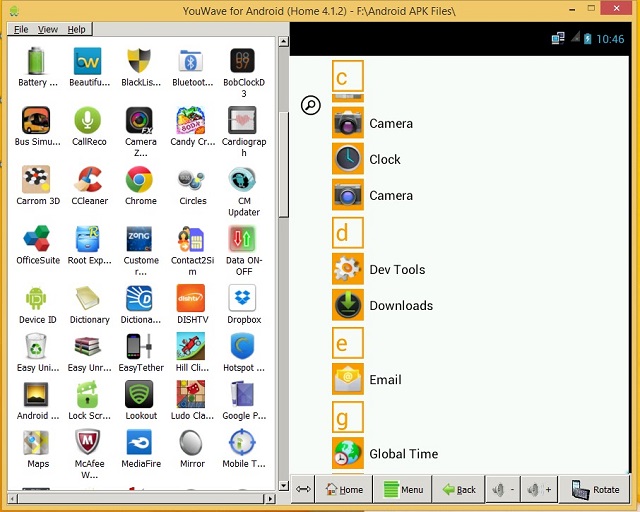Open the Maps app icon
This screenshot has width=640, height=512.
(36, 442)
